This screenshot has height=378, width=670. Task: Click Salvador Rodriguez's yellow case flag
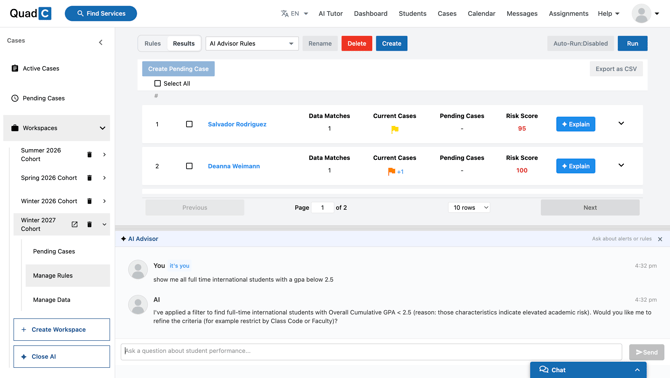(394, 129)
